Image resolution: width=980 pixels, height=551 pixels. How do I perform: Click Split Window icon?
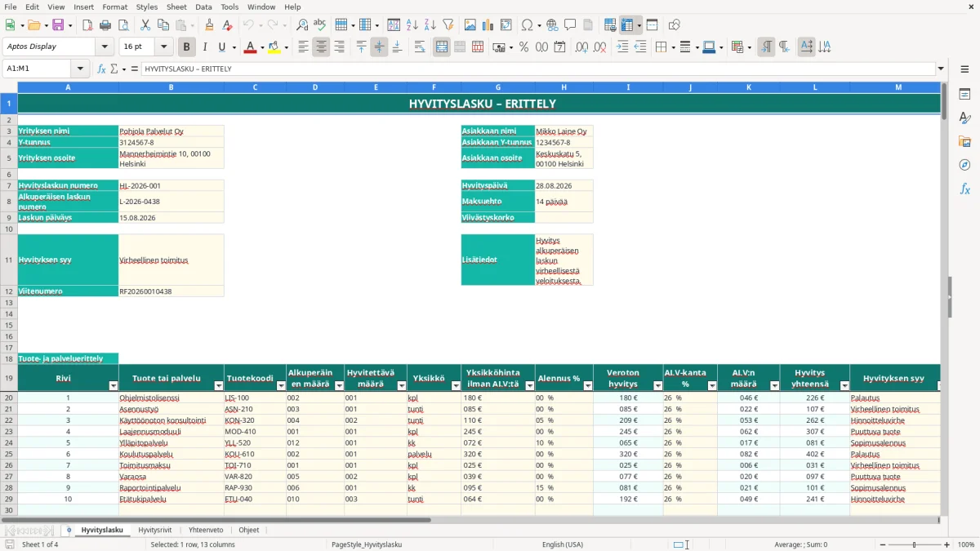(652, 25)
